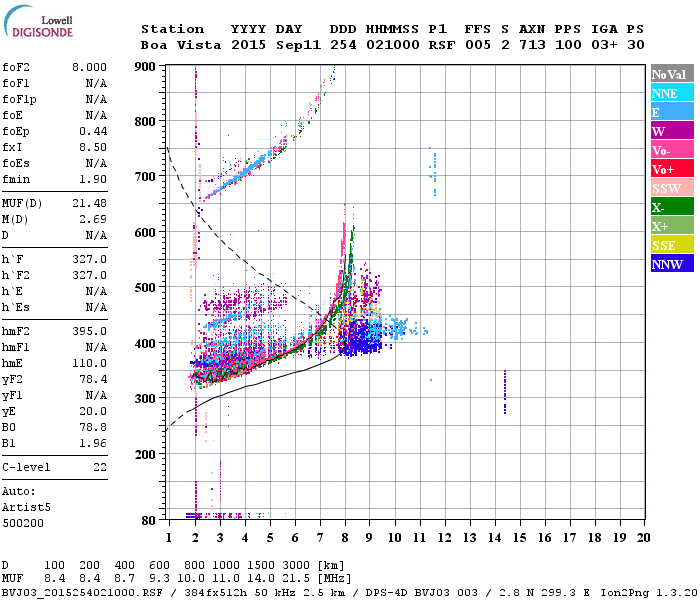Click the 3000 km distance column header

296,565
